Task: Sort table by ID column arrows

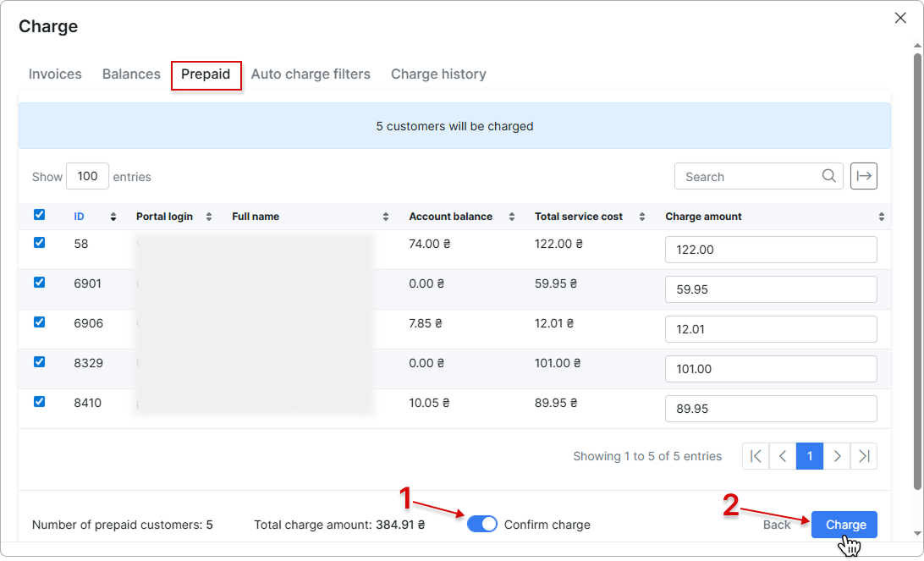Action: (x=113, y=217)
